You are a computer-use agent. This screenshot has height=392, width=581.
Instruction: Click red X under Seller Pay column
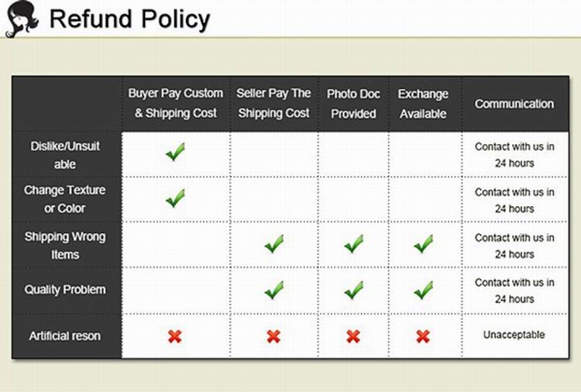[273, 336]
